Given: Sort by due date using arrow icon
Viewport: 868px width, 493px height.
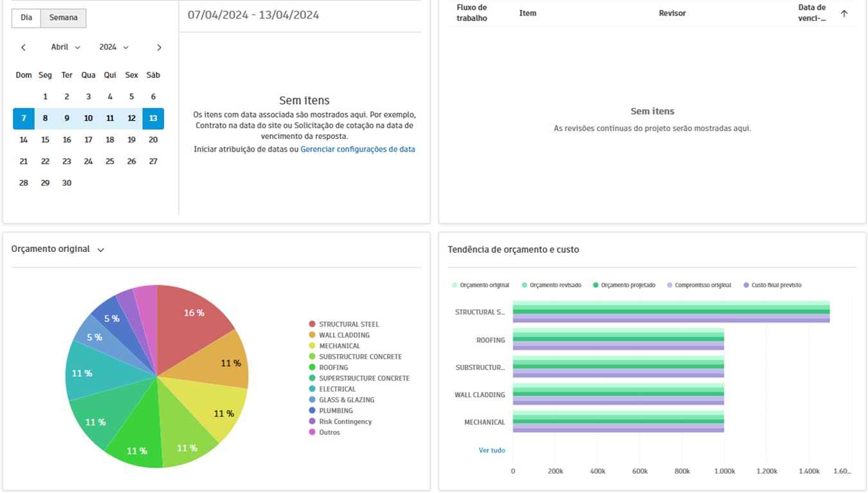Looking at the screenshot, I should pyautogui.click(x=844, y=13).
